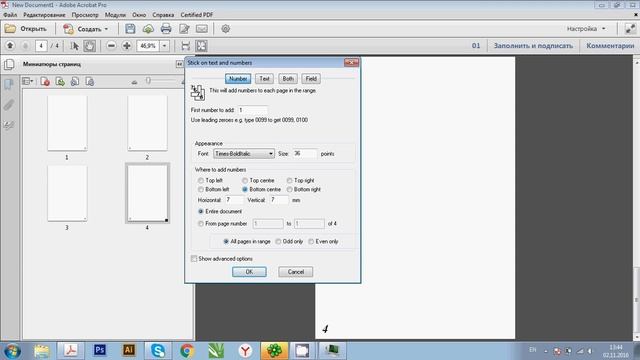
Task: Select the Hand pan tool
Action: pos(89,46)
